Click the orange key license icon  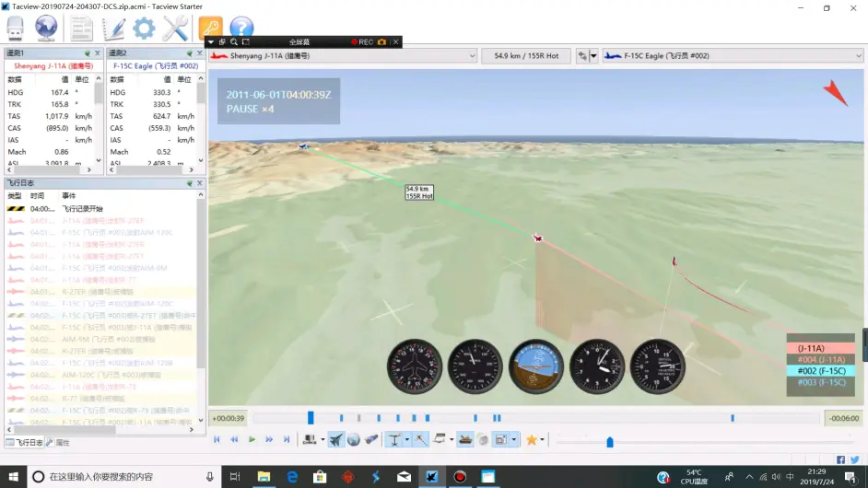pos(210,27)
